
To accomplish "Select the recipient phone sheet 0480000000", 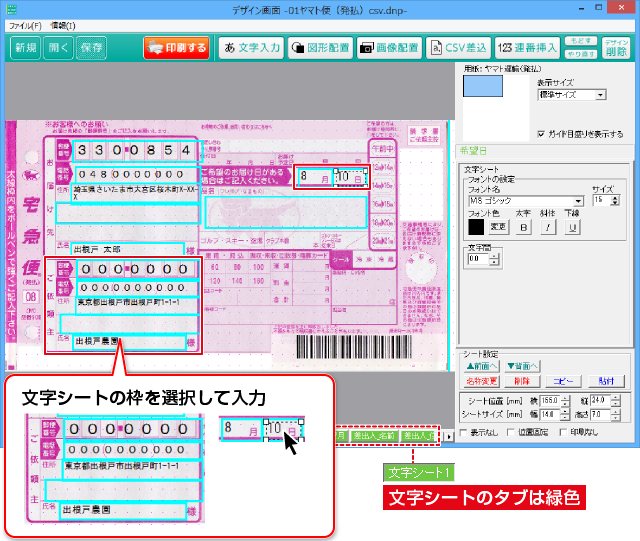I will pos(137,175).
